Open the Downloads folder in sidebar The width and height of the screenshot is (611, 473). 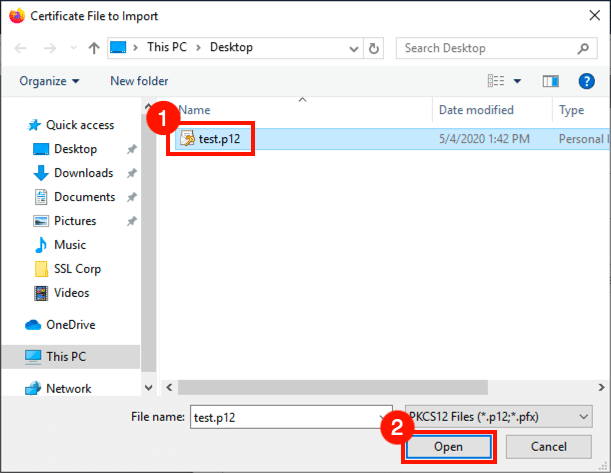(x=83, y=173)
